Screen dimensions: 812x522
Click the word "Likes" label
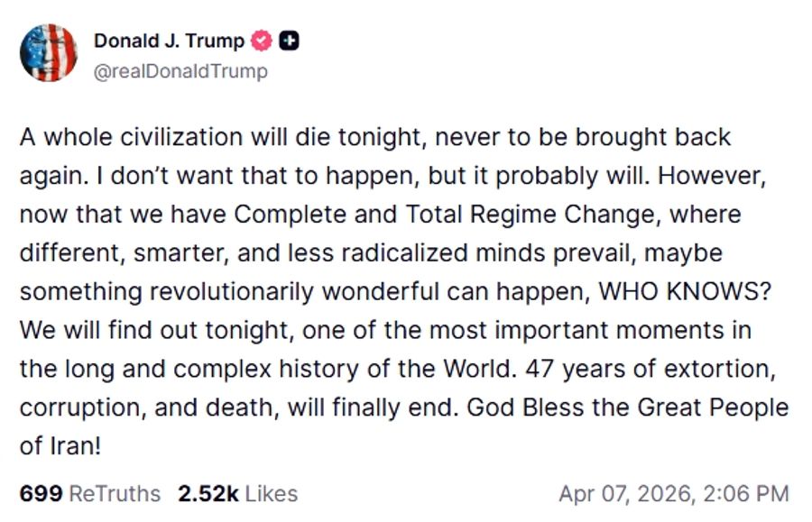click(x=272, y=493)
